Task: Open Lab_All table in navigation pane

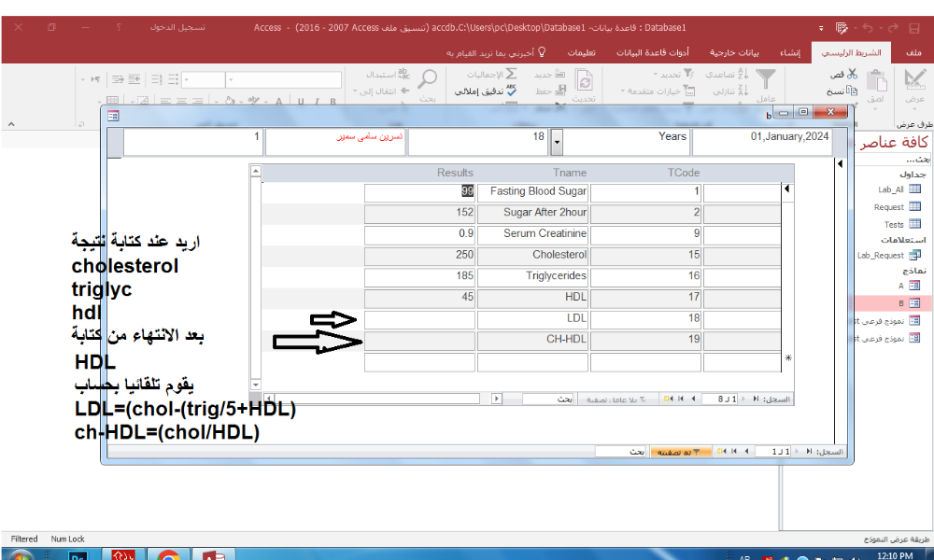Action: (899, 189)
